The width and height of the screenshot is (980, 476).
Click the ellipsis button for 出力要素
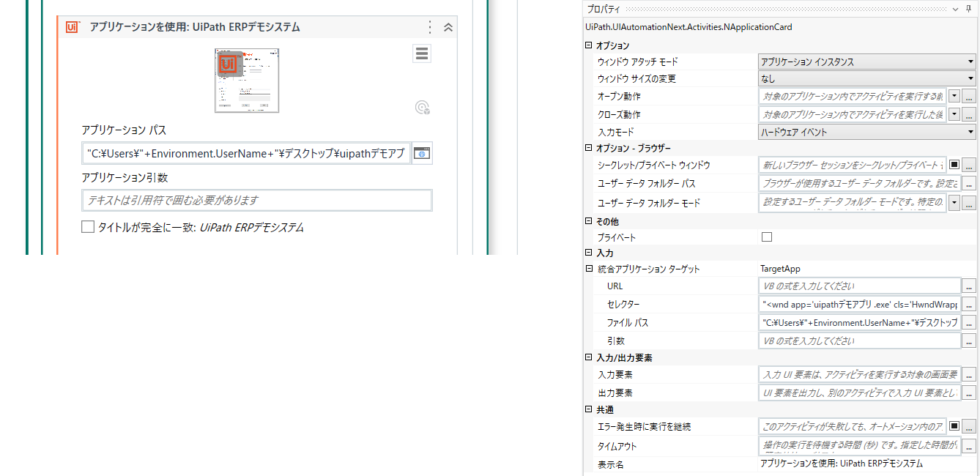point(969,393)
